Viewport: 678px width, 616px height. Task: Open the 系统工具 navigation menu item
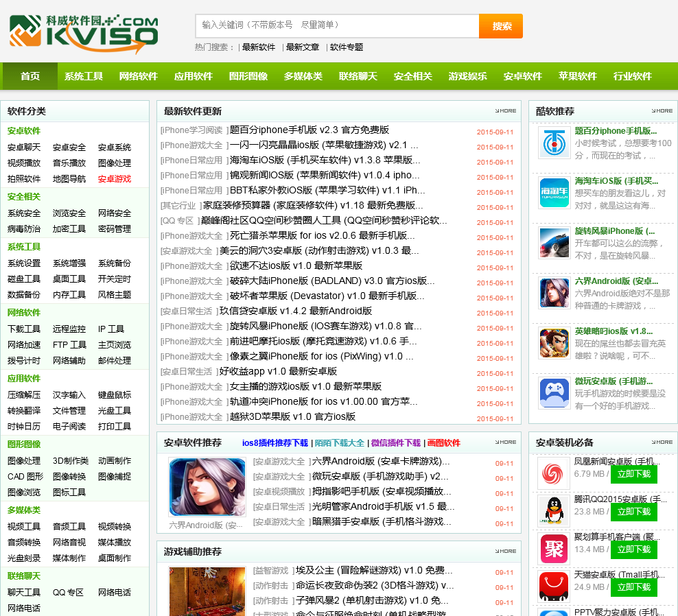tap(84, 76)
